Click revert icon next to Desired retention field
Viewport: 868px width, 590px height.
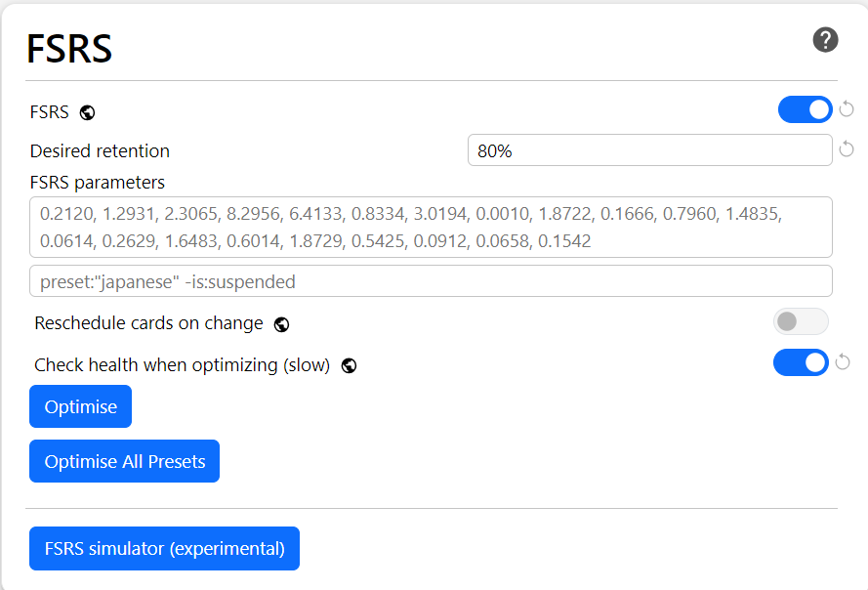click(847, 149)
